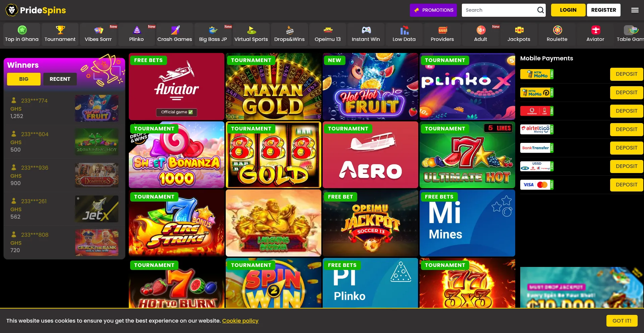Click the Must Drop Jackpot banner
Image resolution: width=644 pixels, height=333 pixels.
[582, 287]
